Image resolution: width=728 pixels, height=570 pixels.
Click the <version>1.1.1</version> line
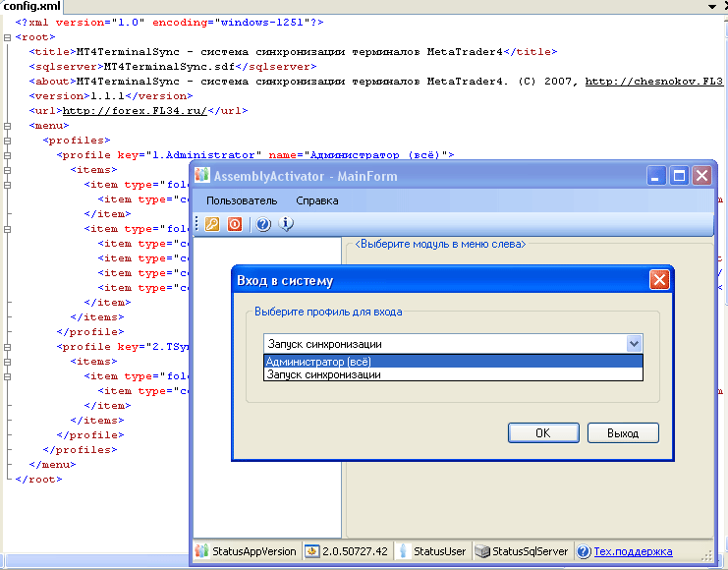[110, 96]
